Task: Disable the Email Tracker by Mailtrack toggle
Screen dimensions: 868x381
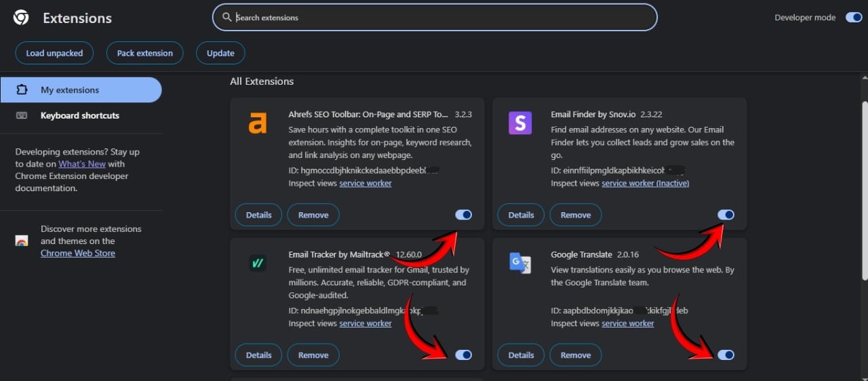Action: tap(464, 355)
